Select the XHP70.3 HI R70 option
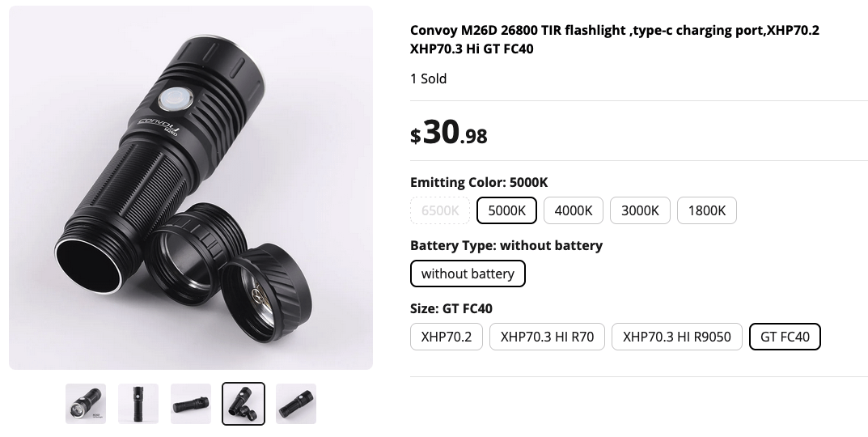 (x=547, y=337)
